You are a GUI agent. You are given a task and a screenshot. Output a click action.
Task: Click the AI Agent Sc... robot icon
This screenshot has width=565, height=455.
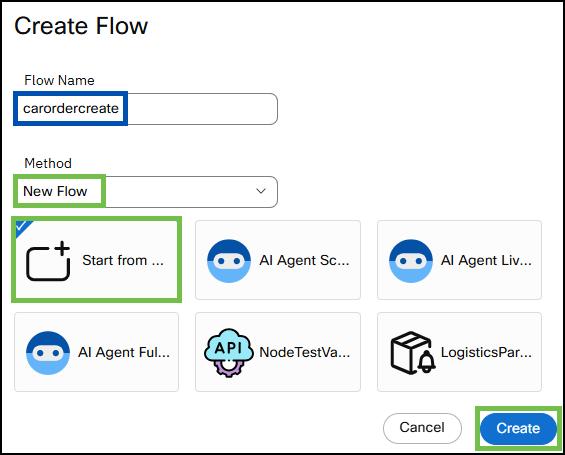point(229,261)
